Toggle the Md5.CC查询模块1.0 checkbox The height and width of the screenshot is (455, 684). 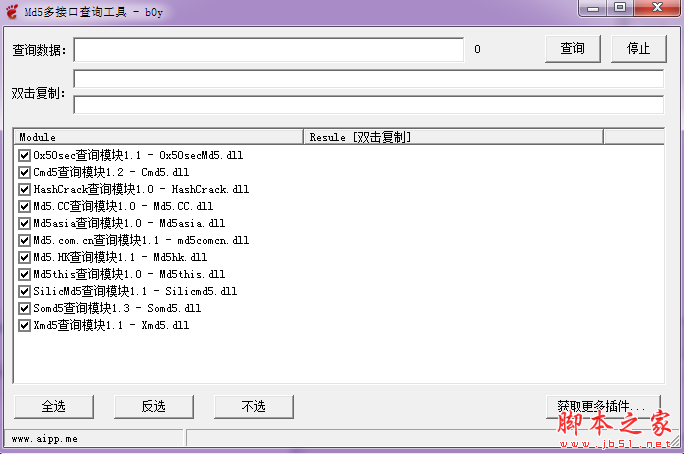point(24,206)
